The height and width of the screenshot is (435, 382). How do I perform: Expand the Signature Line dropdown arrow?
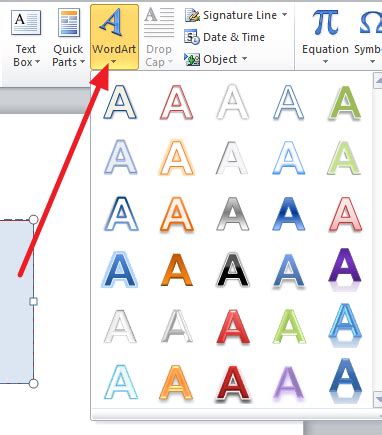point(284,15)
